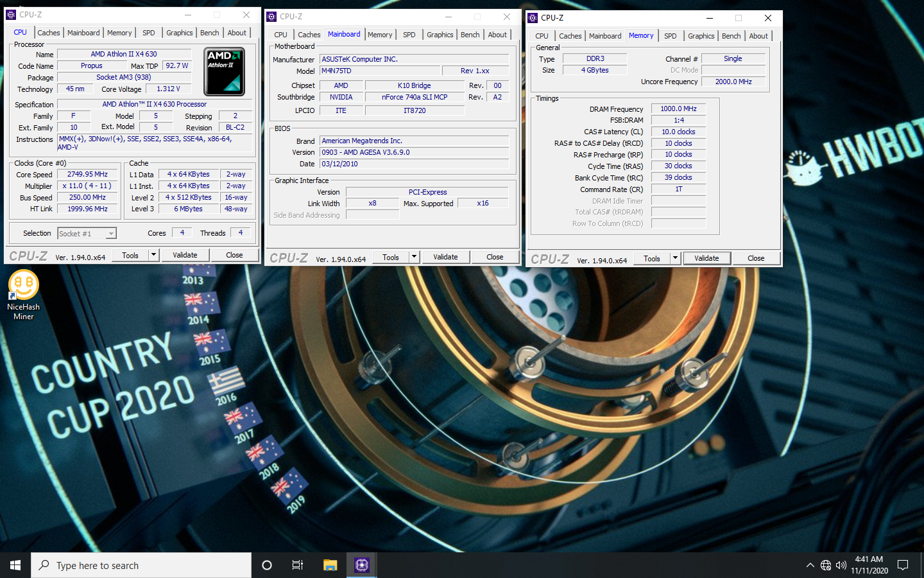
Task: Open Caches tab in middle CPU-Z window
Action: coord(309,35)
